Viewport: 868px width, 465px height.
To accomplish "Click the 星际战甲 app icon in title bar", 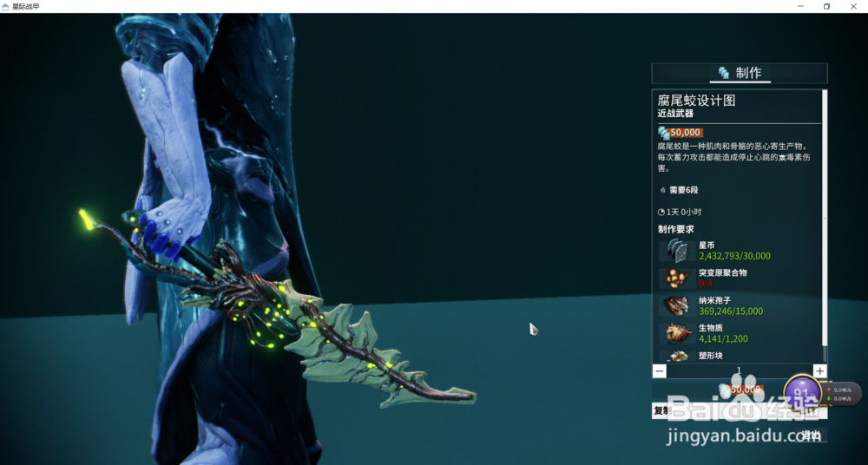I will [x=5, y=6].
